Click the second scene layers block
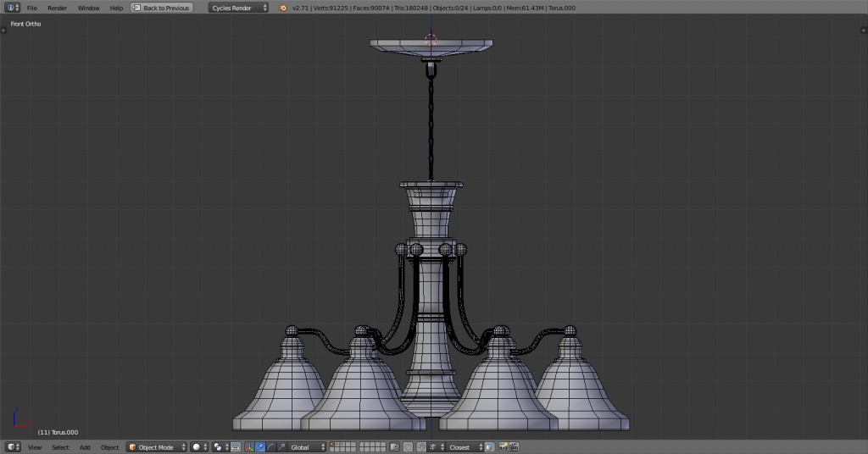Image resolution: width=868 pixels, height=454 pixels. (373, 447)
